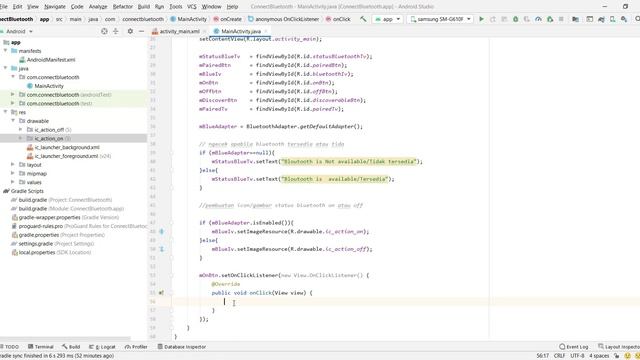Open SDK Manager icon in the toolbar
The width and height of the screenshot is (640, 360).
(x=624, y=19)
